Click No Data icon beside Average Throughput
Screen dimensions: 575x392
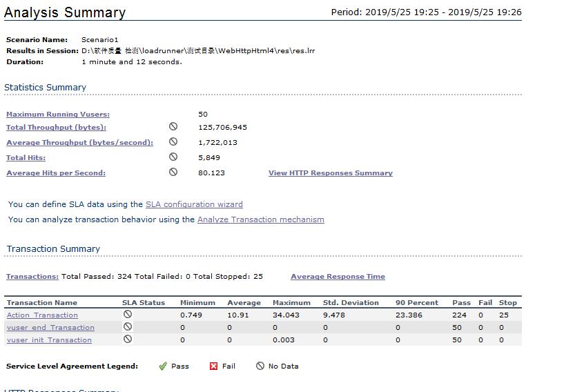pyautogui.click(x=173, y=142)
